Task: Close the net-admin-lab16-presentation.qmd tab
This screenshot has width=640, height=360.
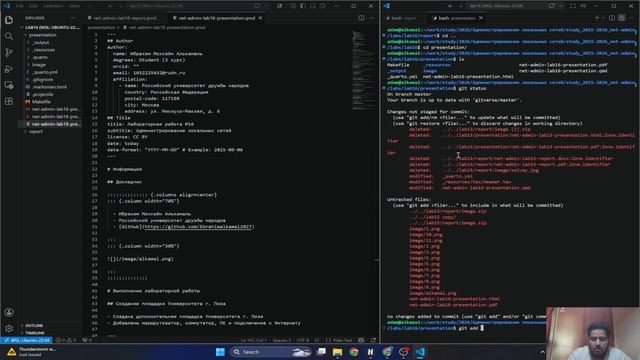Action: click(260, 18)
